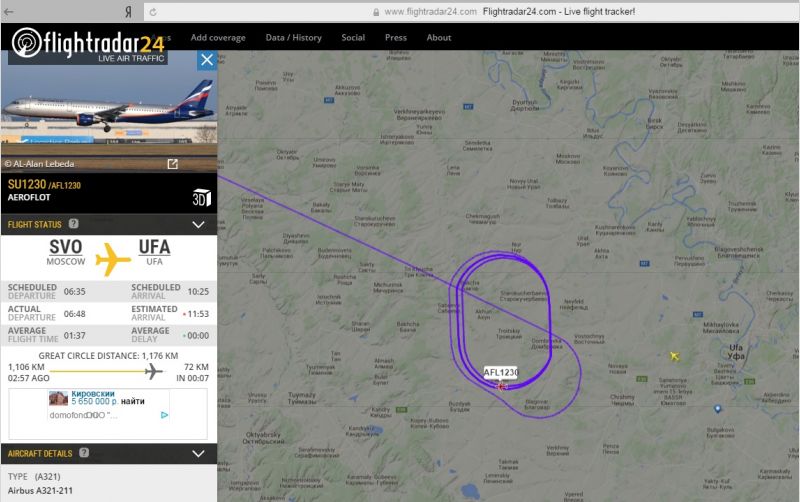The width and height of the screenshot is (800, 502).
Task: Click the Yandex browser Я button
Action: pyautogui.click(x=128, y=12)
